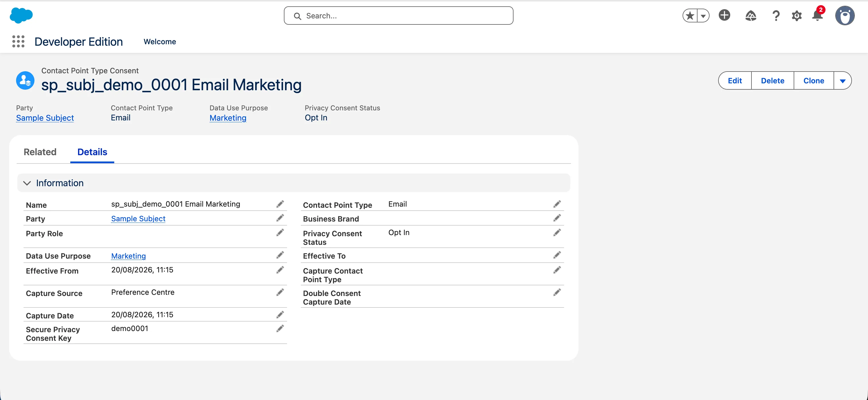
Task: Click into the global Search field
Action: click(398, 16)
